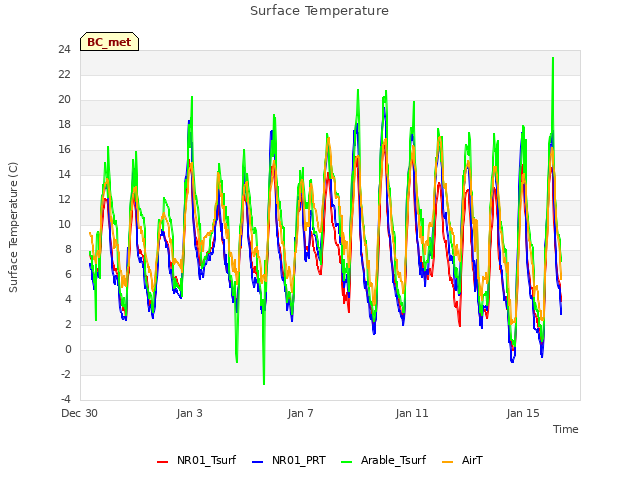Toggle the NR01_Tsurf legend entry
Viewport: 640px width, 480px height.
[x=197, y=460]
